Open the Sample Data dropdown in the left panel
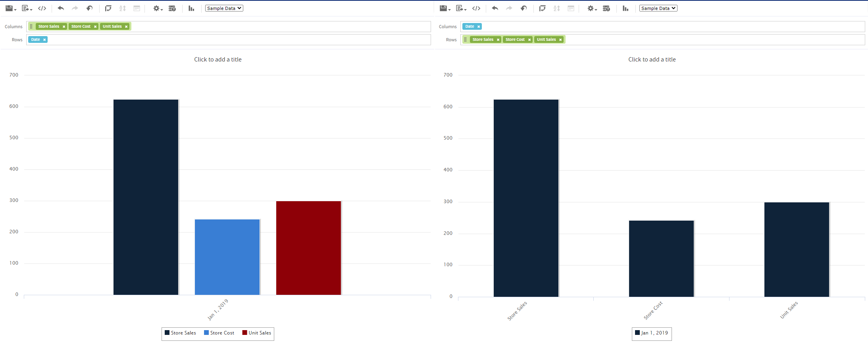Image resolution: width=868 pixels, height=346 pixels. (x=224, y=8)
